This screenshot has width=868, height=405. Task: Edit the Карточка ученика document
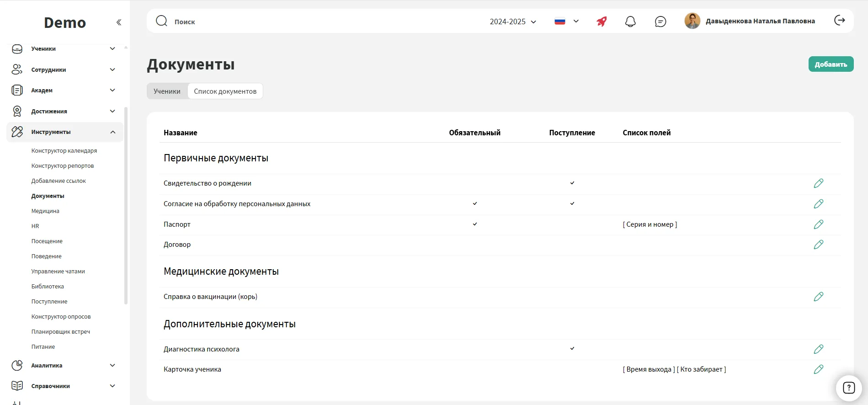tap(818, 369)
